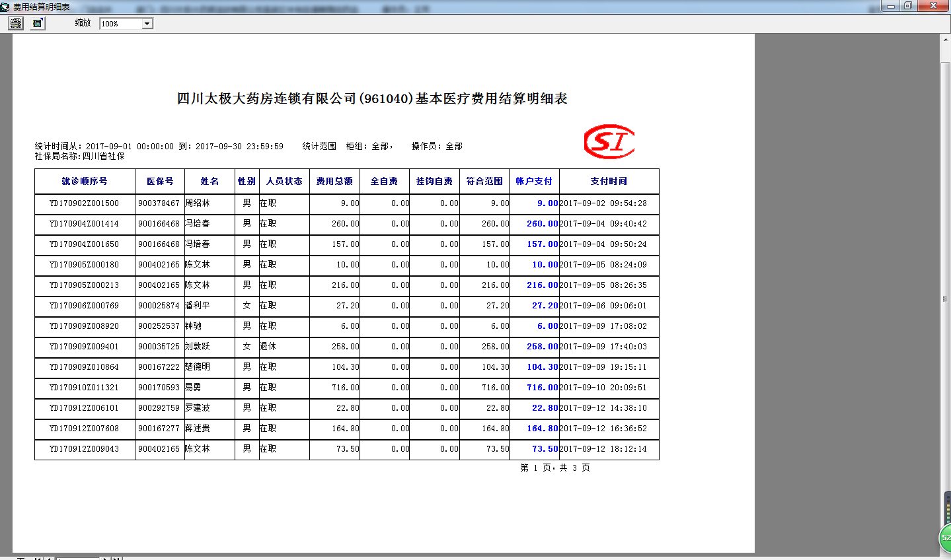Viewport: 951px width, 560px height.
Task: Click the 操作员: 全部 text
Action: point(437,147)
